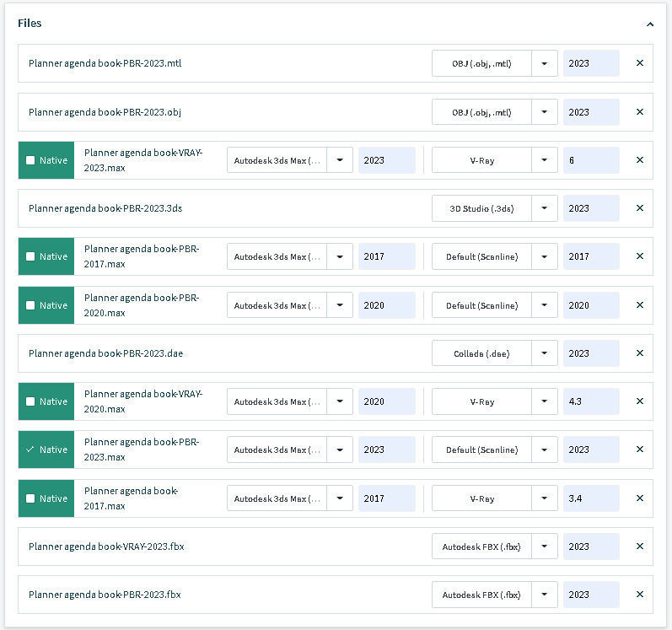
Task: Open Collada (.dae) format dropdown
Action: tap(545, 353)
